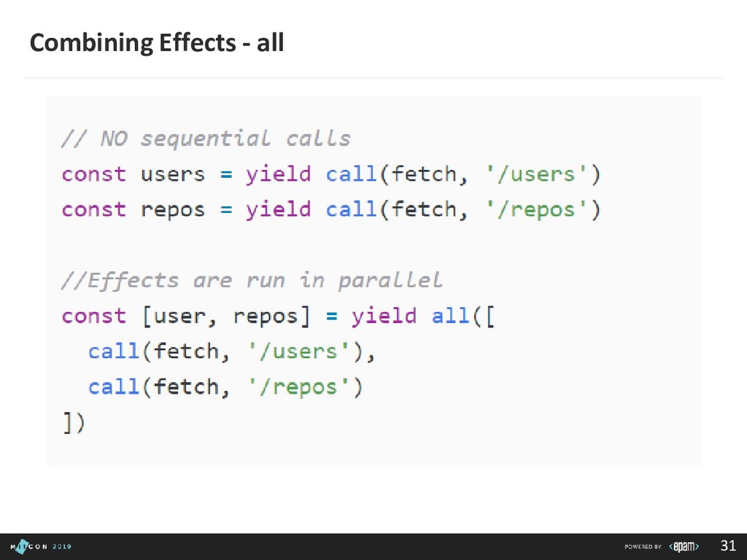Click the indented call(fetch, '/repos') line

tap(225, 386)
